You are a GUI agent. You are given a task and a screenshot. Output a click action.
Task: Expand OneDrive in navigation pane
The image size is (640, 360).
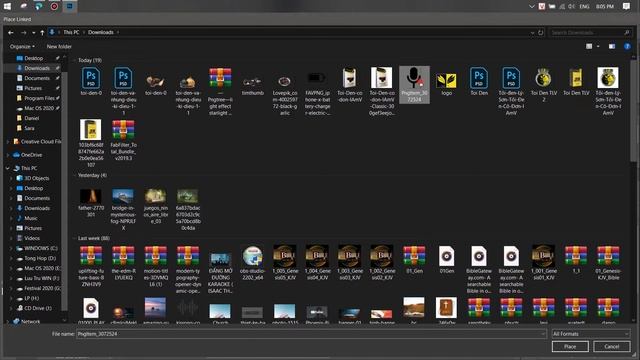point(8,155)
